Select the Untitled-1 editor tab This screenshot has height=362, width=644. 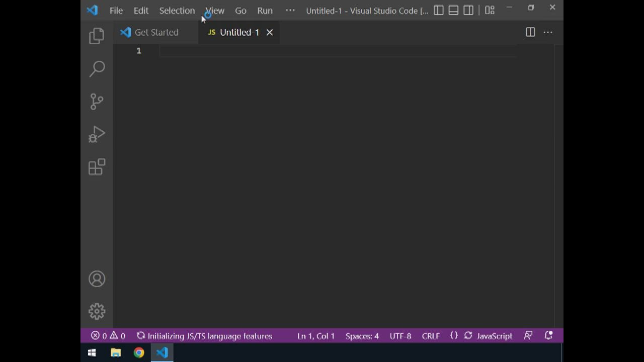(x=239, y=32)
